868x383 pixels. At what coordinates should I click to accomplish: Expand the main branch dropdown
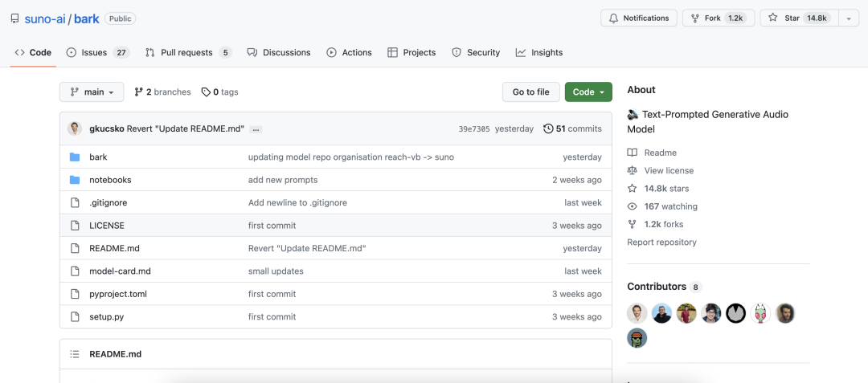[92, 92]
